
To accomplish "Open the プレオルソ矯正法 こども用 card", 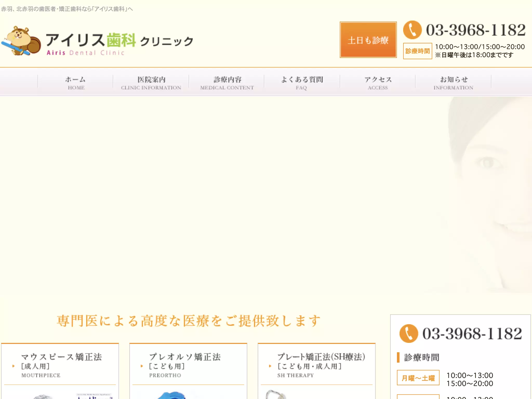I will 188,371.
